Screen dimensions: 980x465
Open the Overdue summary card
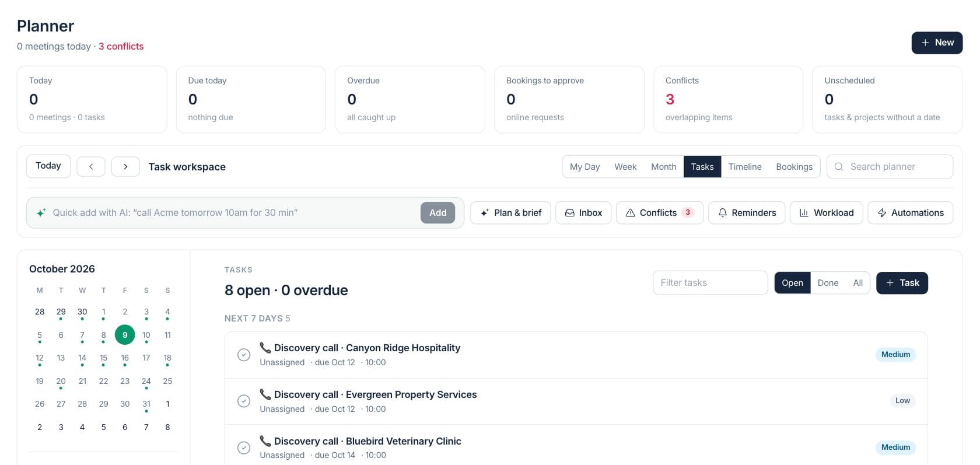[410, 100]
